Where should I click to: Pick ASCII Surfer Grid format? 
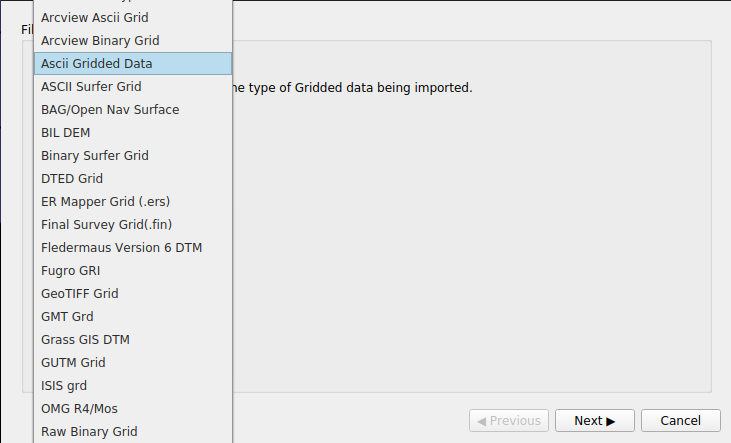coord(91,86)
